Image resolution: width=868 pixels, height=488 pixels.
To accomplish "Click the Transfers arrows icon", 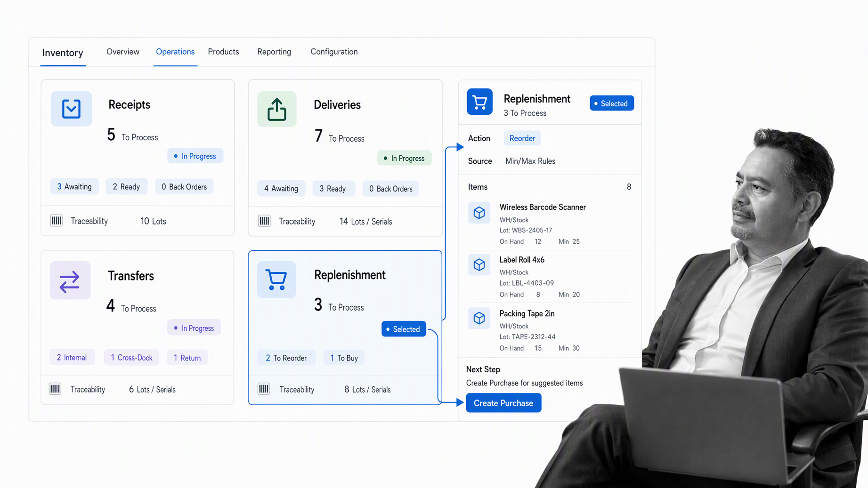I will pos(70,280).
